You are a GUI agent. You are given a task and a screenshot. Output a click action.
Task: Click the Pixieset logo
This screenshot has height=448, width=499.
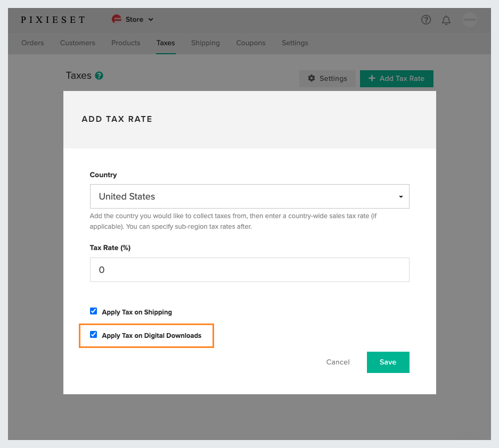[x=53, y=20]
